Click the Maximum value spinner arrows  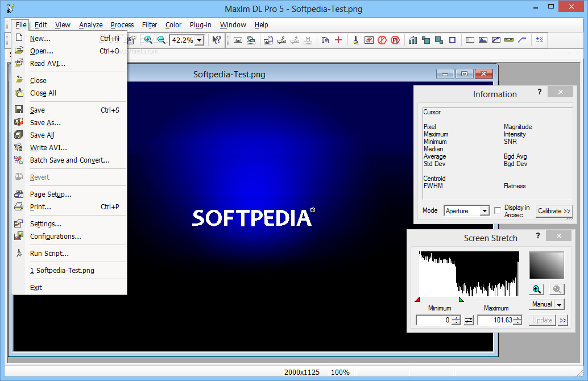click(517, 320)
